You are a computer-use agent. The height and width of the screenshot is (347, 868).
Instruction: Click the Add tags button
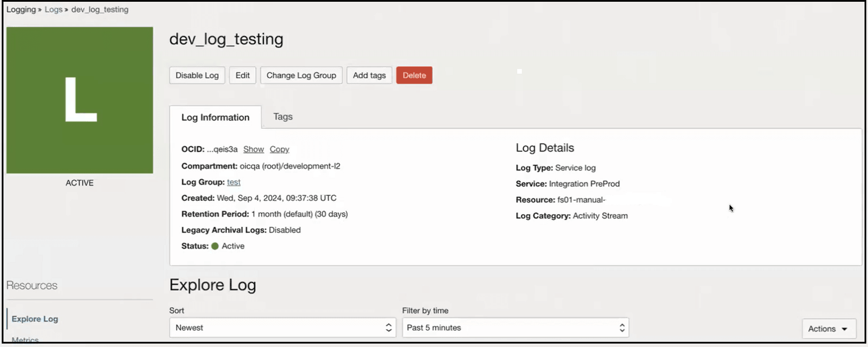369,75
